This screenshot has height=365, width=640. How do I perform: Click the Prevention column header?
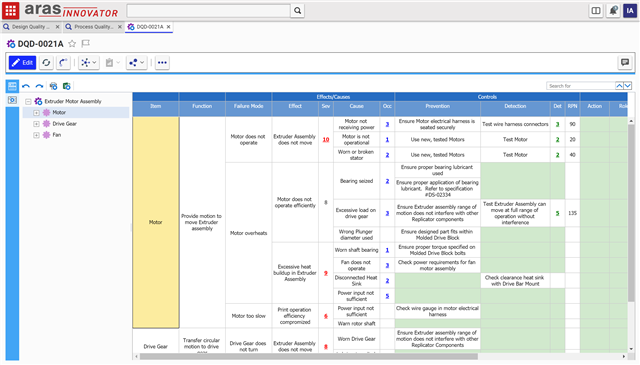pos(438,106)
